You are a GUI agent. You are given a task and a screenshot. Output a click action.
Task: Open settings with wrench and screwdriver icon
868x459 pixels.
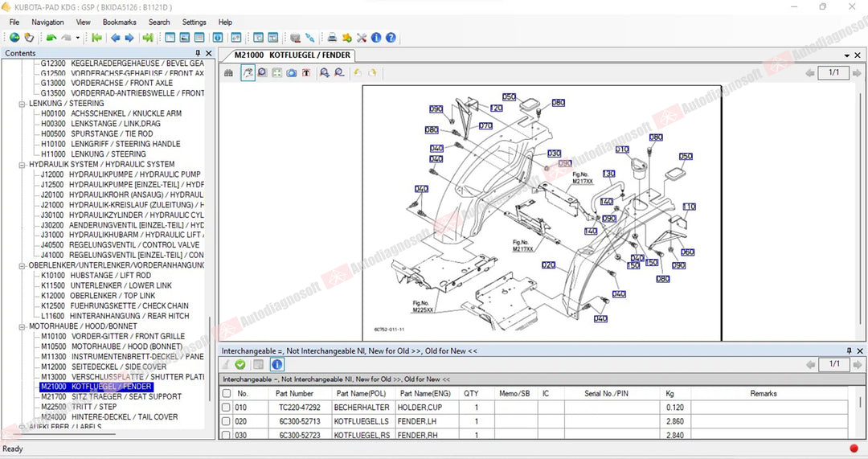click(362, 38)
